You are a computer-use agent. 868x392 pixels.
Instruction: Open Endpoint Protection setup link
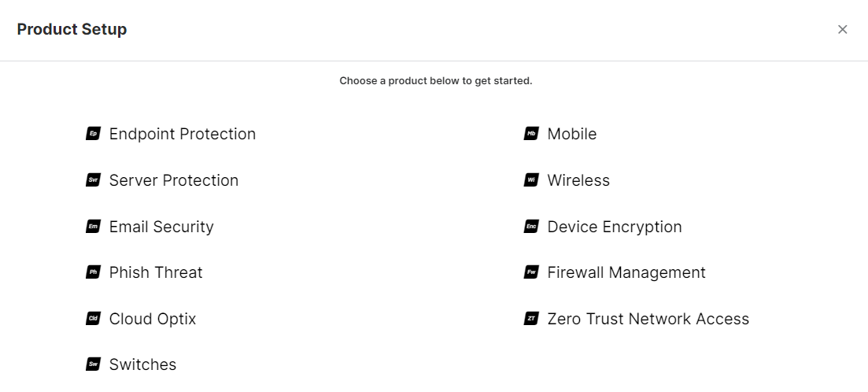pyautogui.click(x=182, y=134)
